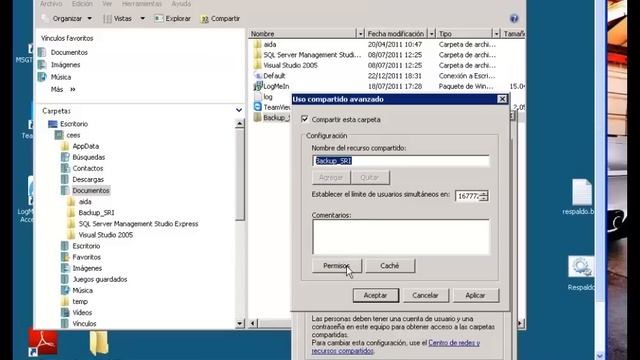Open the Ver menu

(107, 4)
